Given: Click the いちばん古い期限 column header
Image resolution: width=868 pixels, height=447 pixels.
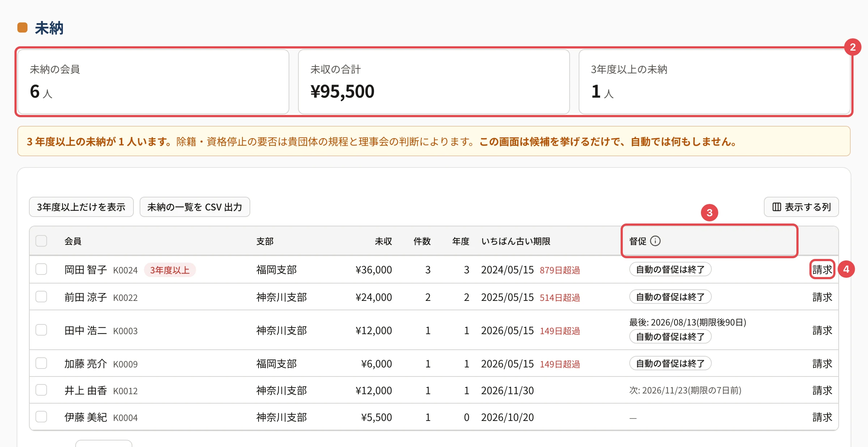Looking at the screenshot, I should 516,241.
